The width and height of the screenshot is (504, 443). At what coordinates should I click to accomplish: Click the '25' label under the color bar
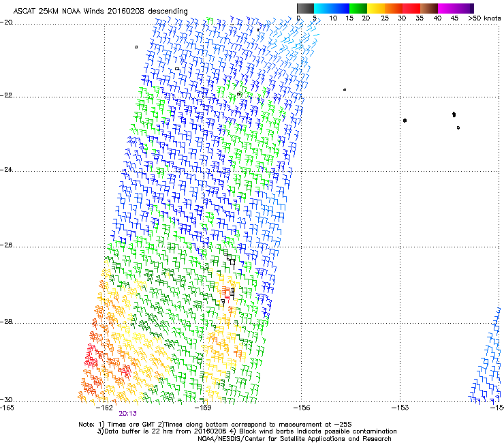tap(385, 18)
